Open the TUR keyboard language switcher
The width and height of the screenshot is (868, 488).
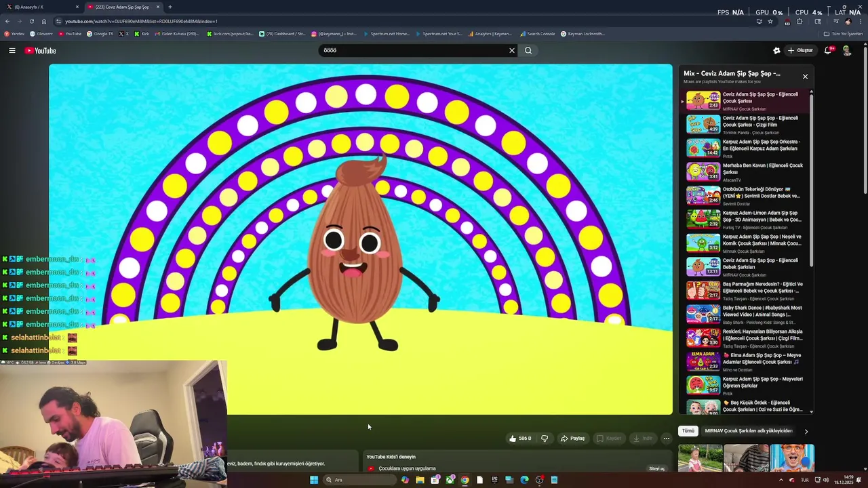(805, 480)
